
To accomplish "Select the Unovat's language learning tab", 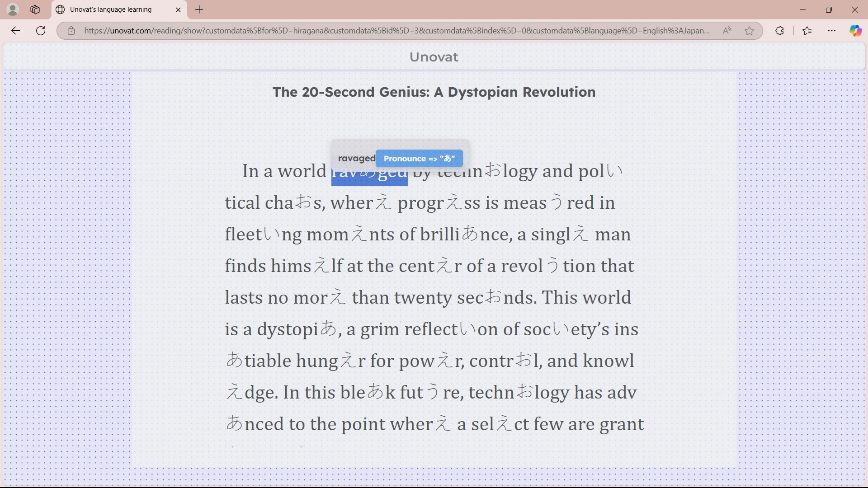I will [119, 9].
